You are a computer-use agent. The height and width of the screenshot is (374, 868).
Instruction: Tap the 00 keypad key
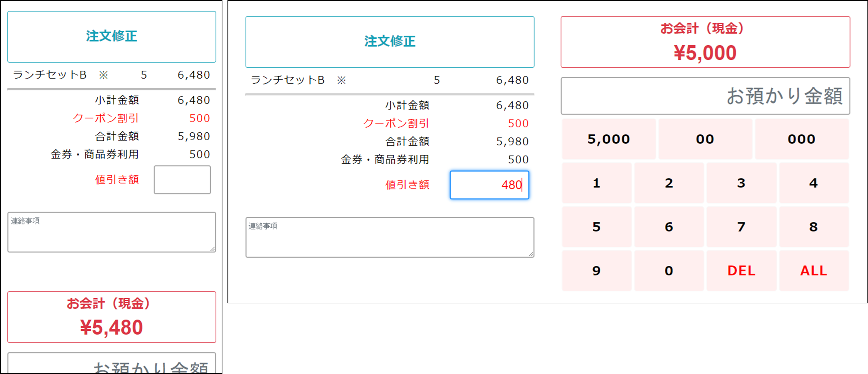[x=705, y=139]
